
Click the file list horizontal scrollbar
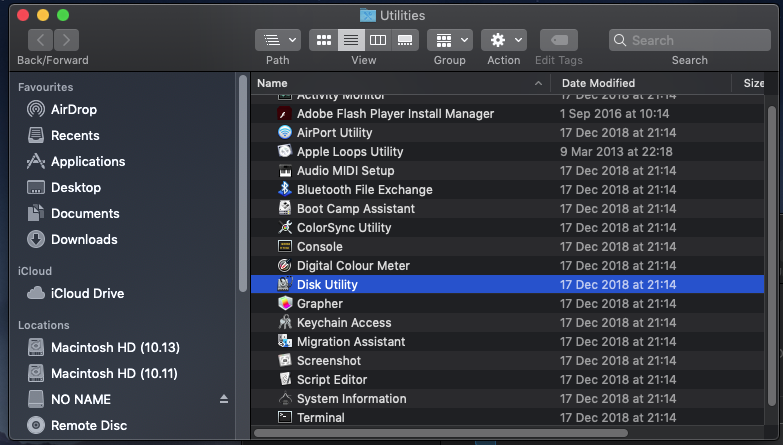442,433
